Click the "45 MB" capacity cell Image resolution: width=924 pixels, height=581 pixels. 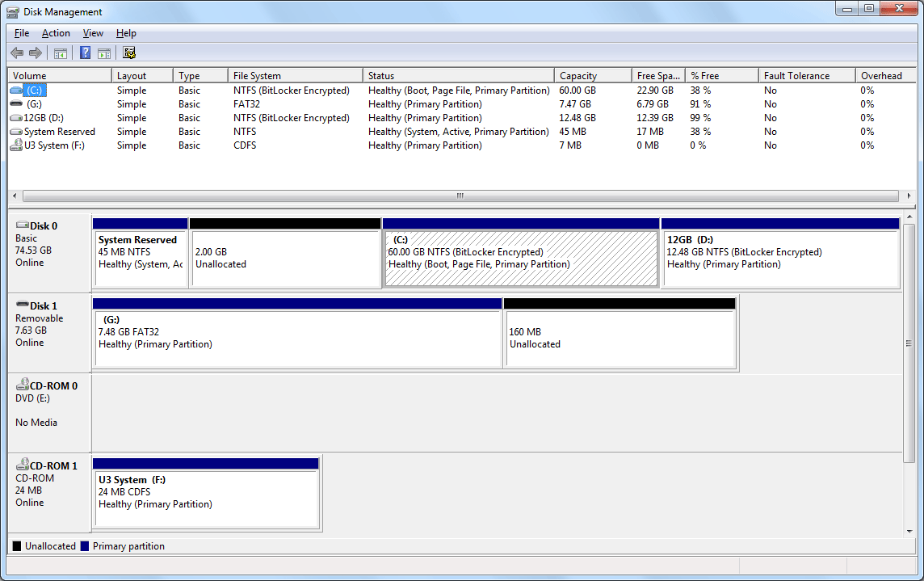point(573,132)
